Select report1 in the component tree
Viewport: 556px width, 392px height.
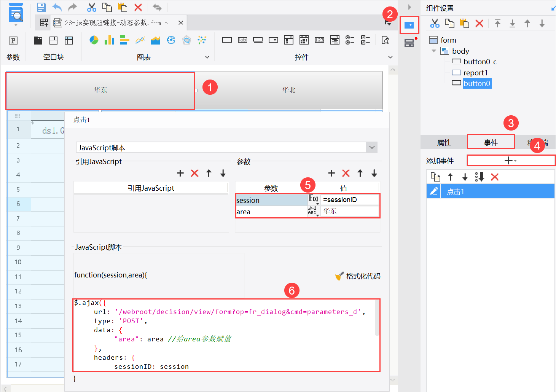470,73
